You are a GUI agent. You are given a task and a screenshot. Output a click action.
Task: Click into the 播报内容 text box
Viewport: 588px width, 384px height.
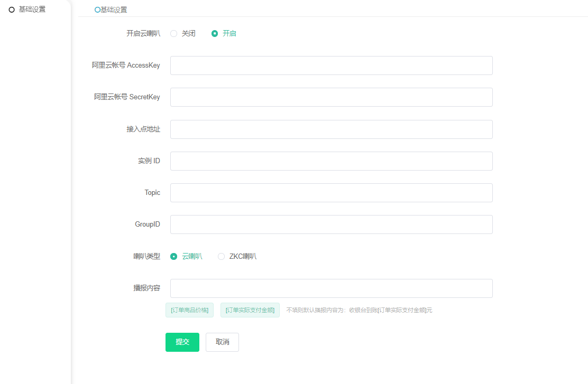(x=331, y=288)
